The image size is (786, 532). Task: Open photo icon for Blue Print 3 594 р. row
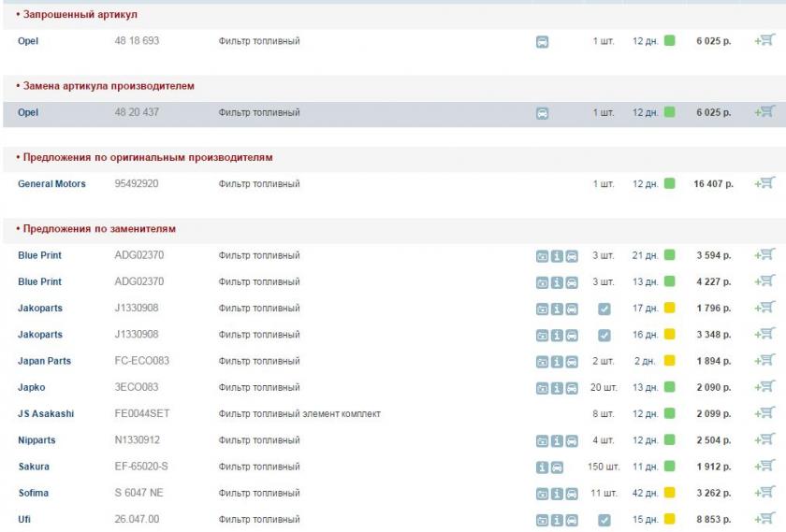[x=542, y=256]
